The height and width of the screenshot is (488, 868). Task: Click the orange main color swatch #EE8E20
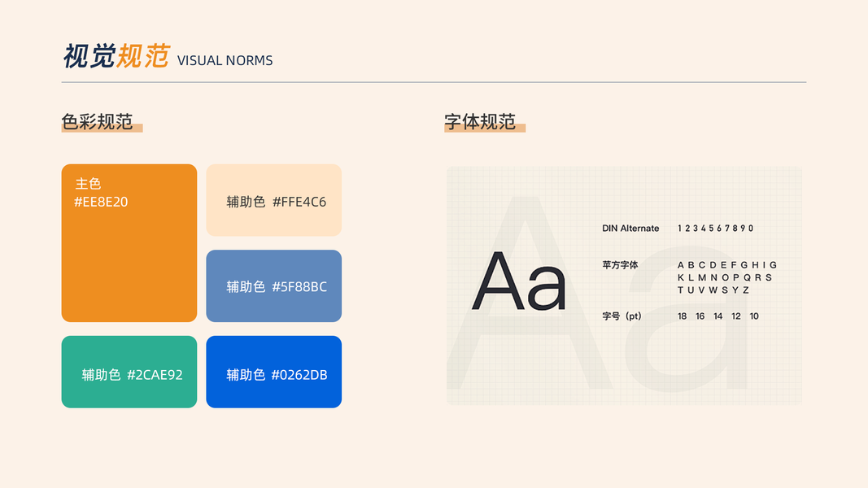coord(129,243)
